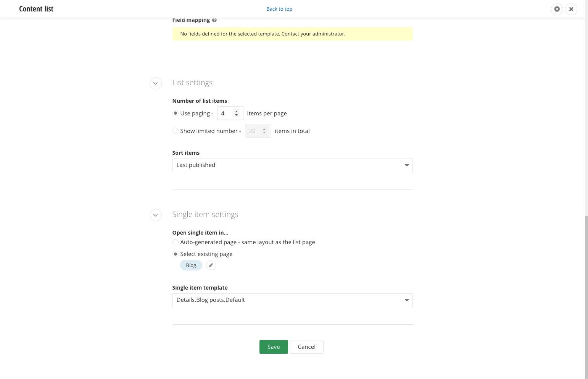Save the content list settings
This screenshot has width=588, height=379.
pos(274,347)
